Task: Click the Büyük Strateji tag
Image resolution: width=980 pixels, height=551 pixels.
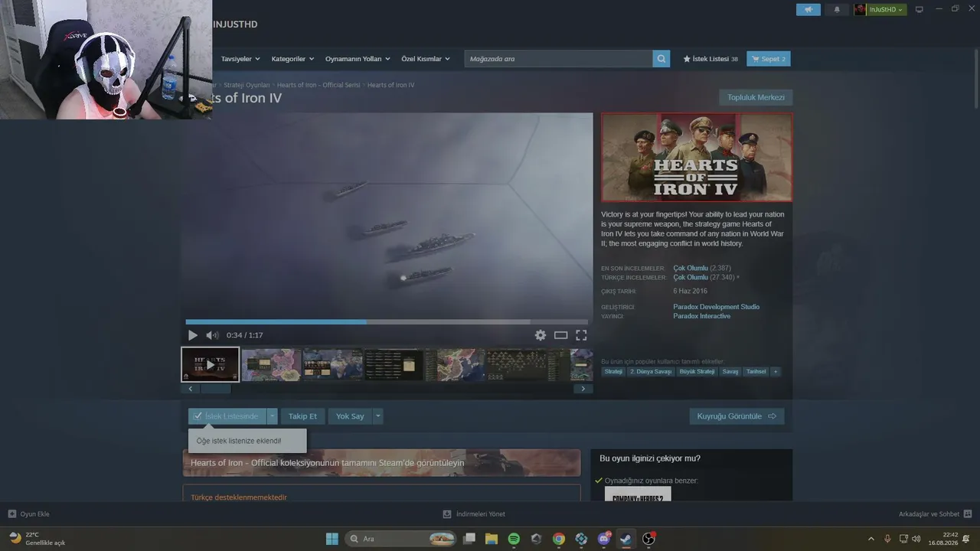Action: click(697, 372)
